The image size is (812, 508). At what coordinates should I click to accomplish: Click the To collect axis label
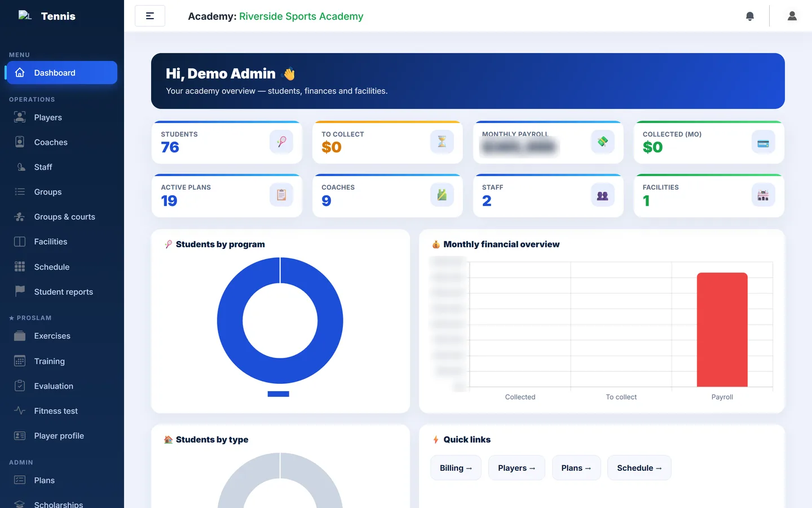coord(621,397)
